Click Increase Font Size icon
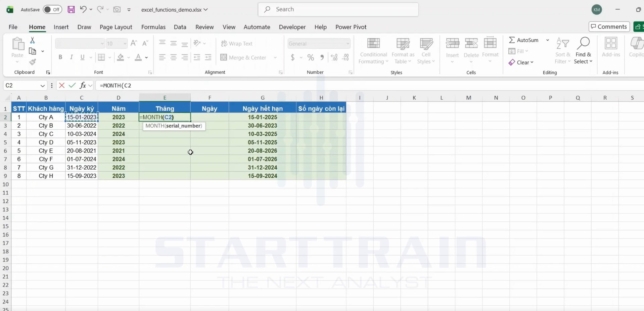This screenshot has width=644, height=311. point(134,43)
